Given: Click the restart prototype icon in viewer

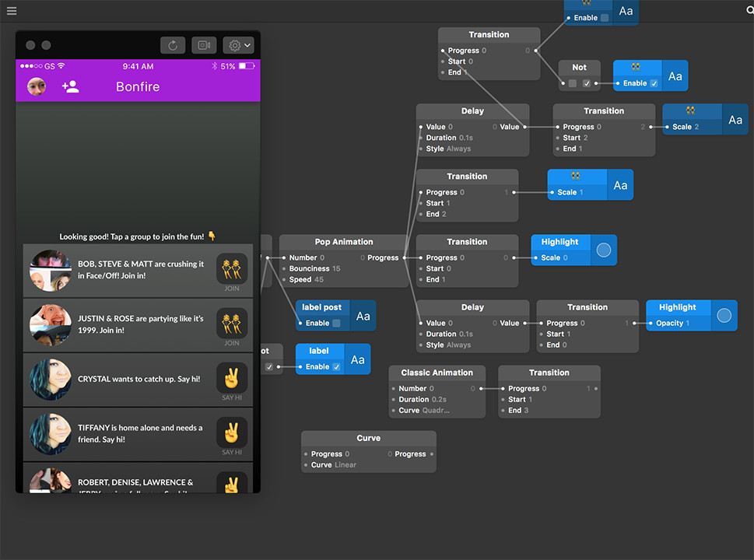Looking at the screenshot, I should 173,45.
